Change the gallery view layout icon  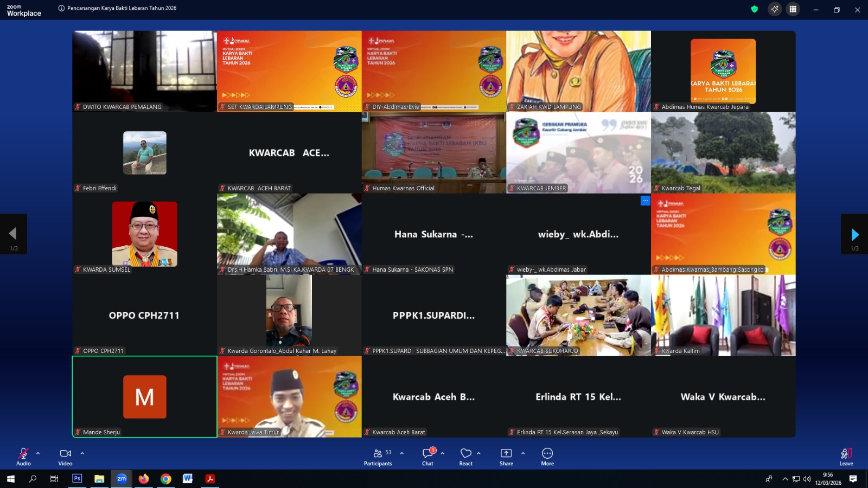click(793, 9)
